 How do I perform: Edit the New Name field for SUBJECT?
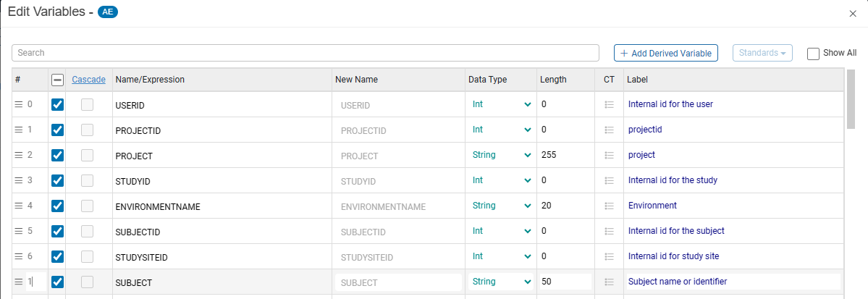pyautogui.click(x=399, y=282)
